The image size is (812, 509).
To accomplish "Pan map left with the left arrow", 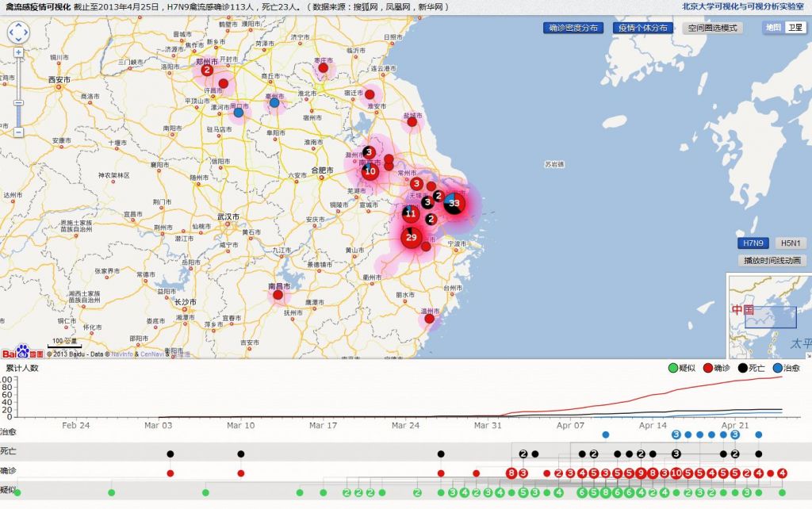I will pyautogui.click(x=10, y=33).
